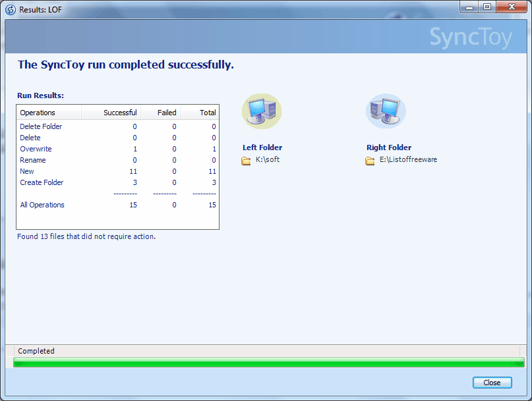Click the Run Results heading

point(40,95)
